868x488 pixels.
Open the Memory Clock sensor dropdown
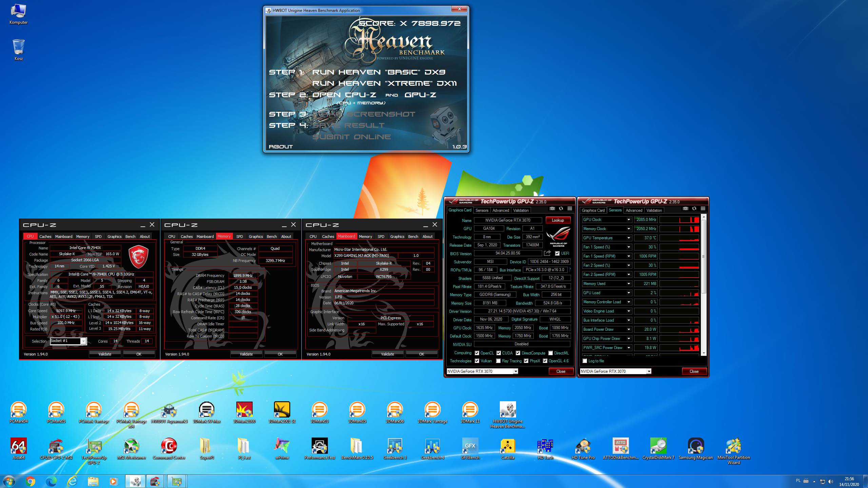(x=628, y=229)
